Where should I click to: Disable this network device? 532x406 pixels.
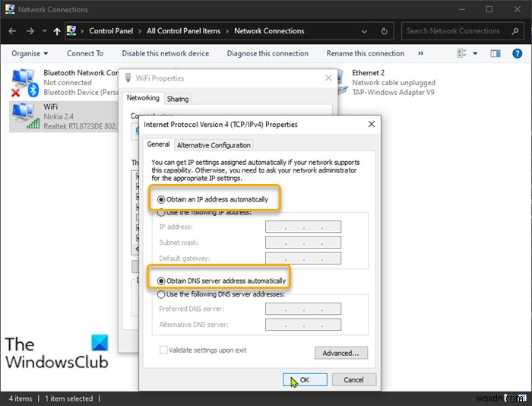166,54
